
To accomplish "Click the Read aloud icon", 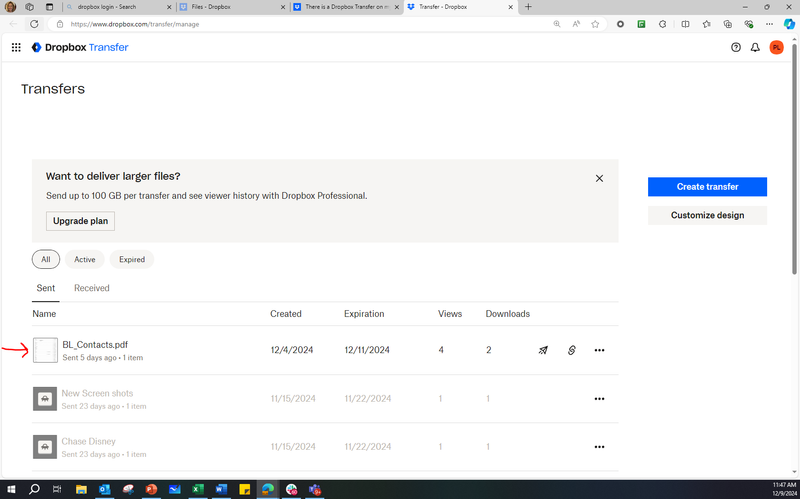I will [x=576, y=24].
